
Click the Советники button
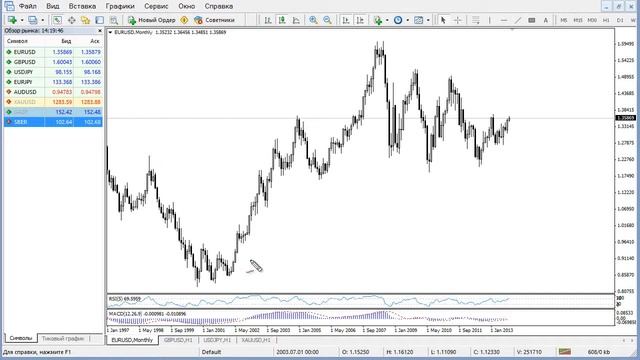click(215, 20)
